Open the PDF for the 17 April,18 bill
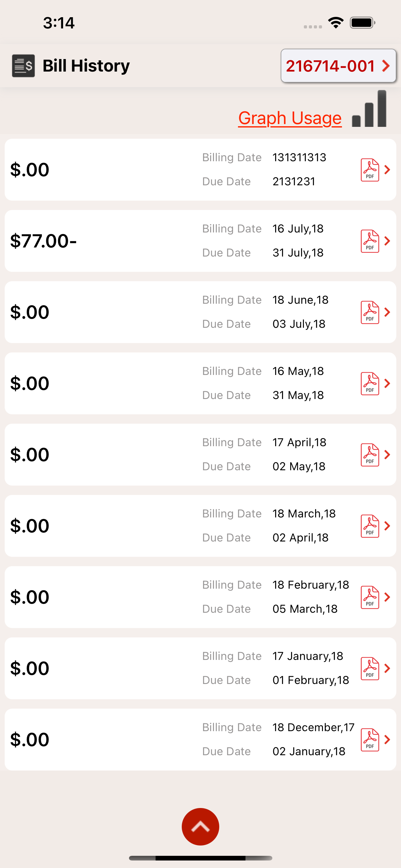The height and width of the screenshot is (868, 401). (x=370, y=455)
